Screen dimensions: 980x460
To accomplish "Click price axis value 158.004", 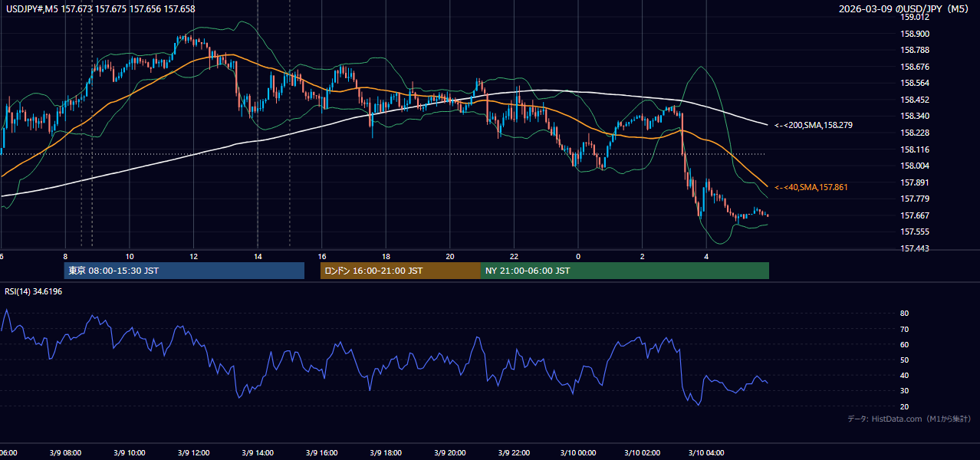I will click(915, 166).
